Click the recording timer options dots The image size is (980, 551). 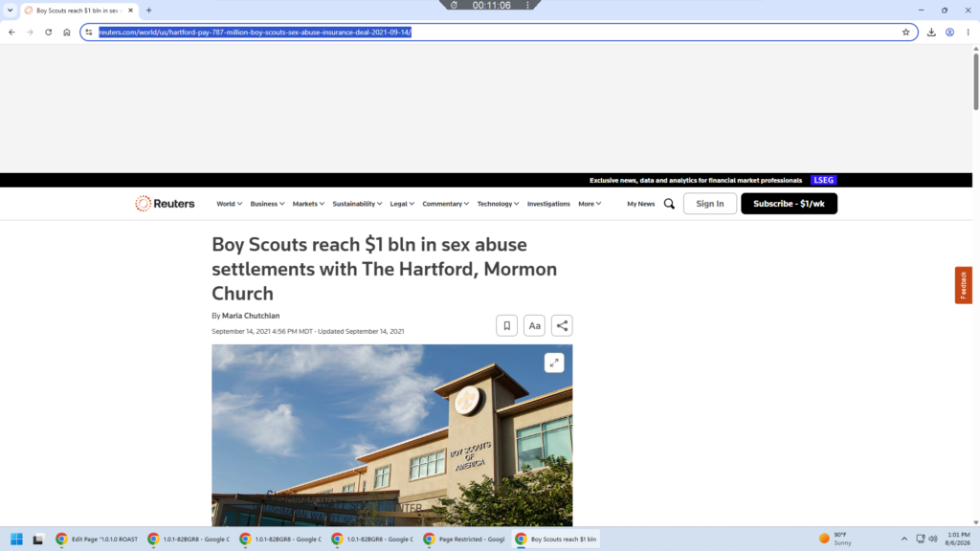pos(527,5)
